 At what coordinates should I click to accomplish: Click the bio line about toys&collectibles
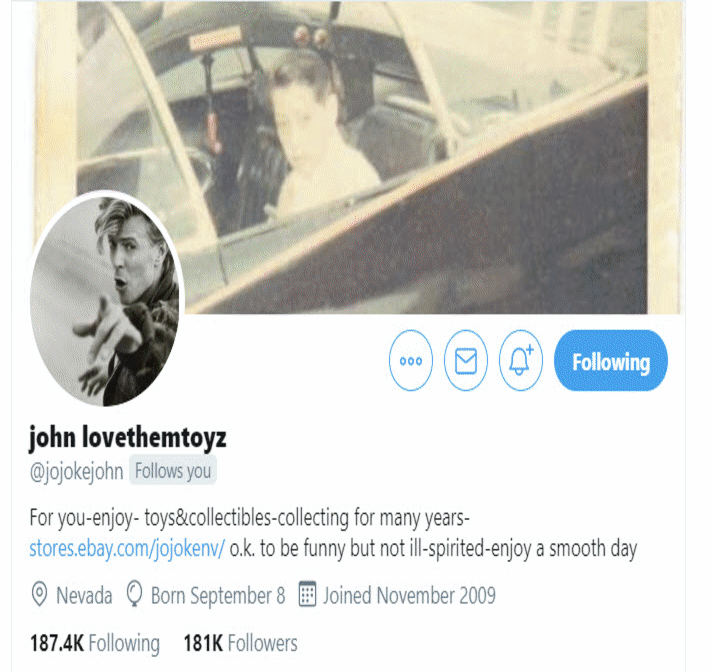(249, 518)
